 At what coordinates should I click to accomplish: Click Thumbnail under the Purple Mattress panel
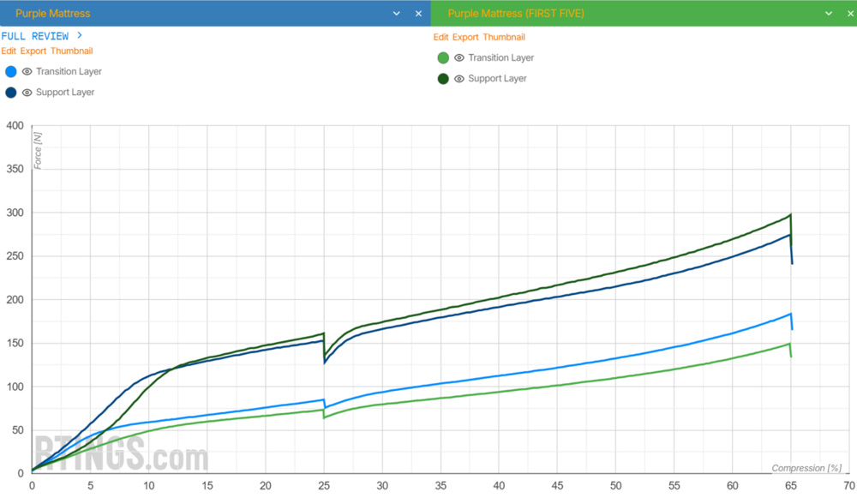coord(72,51)
